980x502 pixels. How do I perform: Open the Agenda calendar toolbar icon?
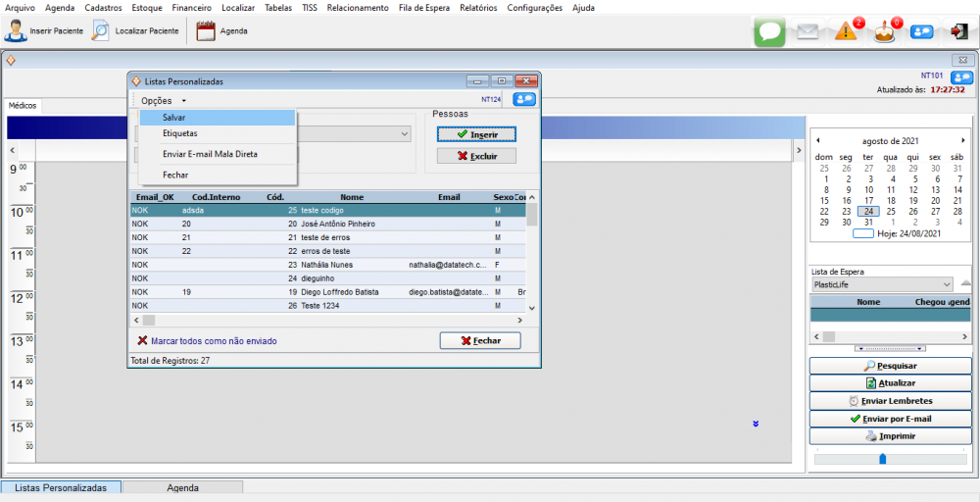(206, 30)
